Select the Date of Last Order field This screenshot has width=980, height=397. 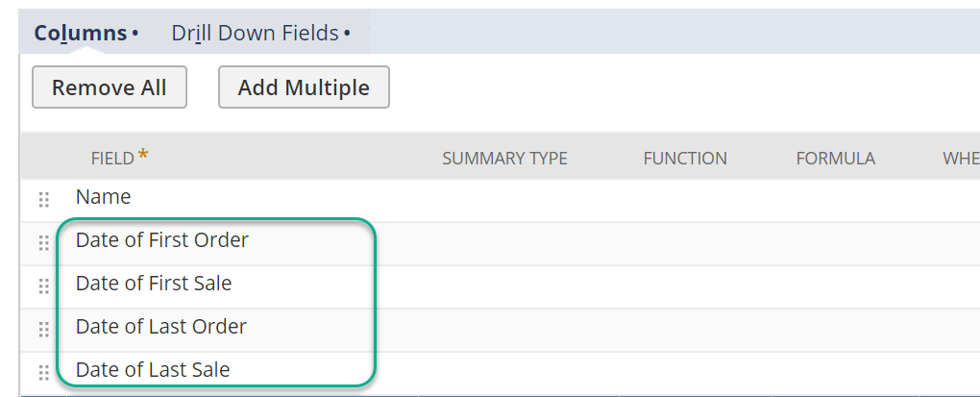click(160, 327)
